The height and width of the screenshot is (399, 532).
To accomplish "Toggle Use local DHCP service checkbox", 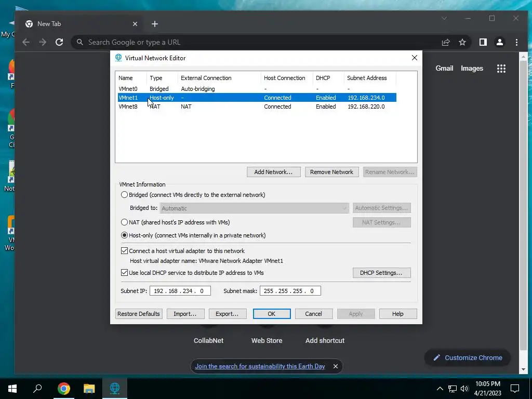I will 125,272.
